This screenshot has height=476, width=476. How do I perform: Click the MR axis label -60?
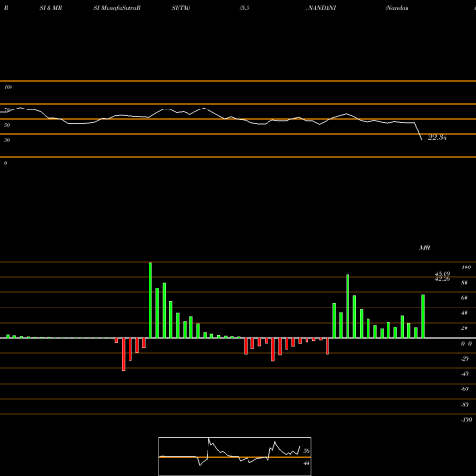465,389
